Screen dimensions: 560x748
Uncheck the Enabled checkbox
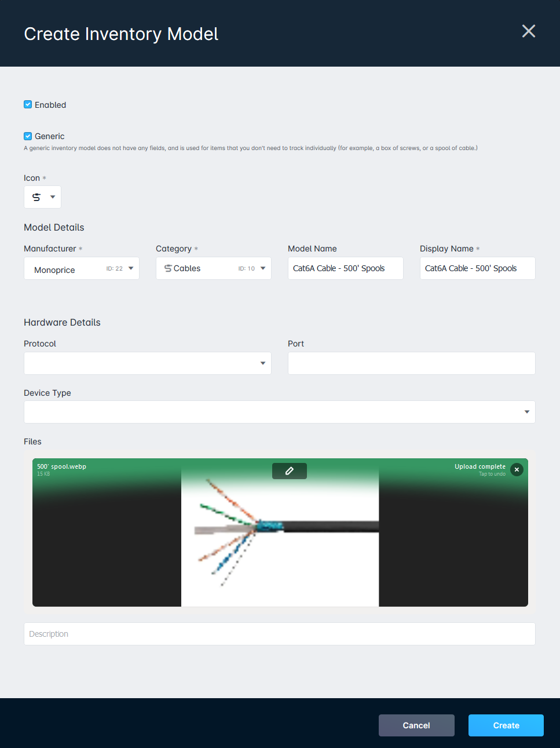pyautogui.click(x=27, y=104)
